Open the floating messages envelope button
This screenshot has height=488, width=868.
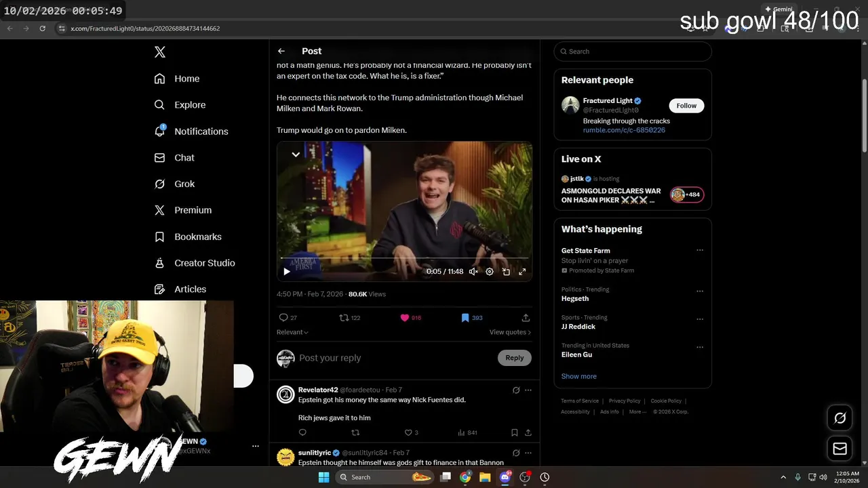(840, 449)
